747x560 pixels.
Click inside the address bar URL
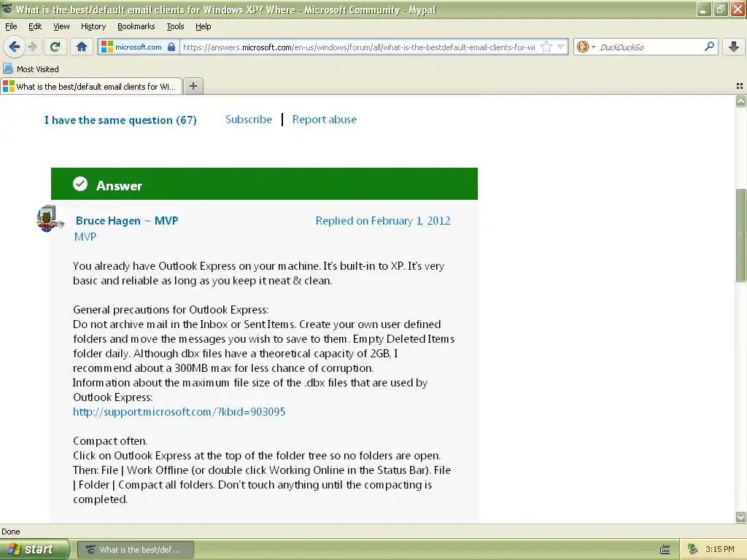pos(359,47)
